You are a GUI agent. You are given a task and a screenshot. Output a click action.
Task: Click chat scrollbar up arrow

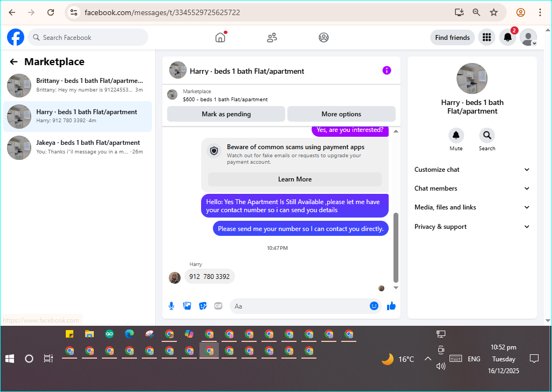tap(396, 131)
